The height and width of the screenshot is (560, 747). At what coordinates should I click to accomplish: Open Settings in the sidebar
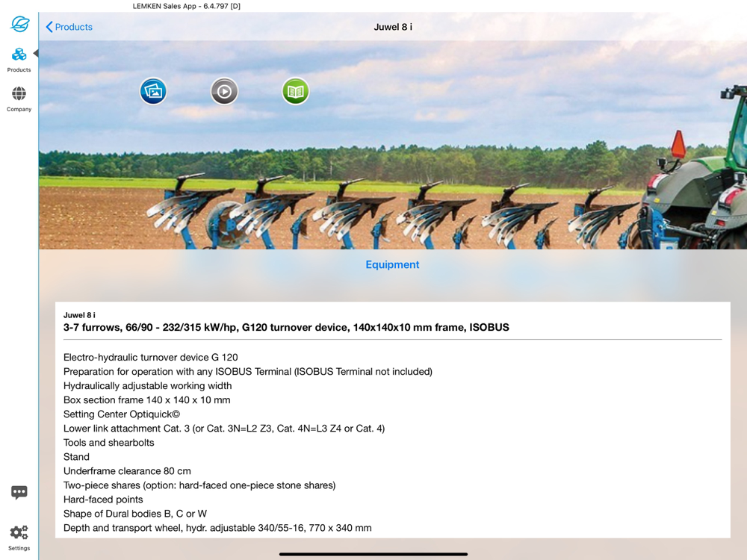coord(19,538)
